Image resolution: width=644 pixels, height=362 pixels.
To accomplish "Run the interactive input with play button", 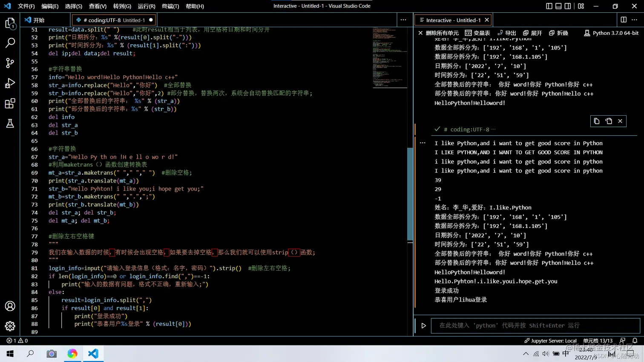I will 423,325.
